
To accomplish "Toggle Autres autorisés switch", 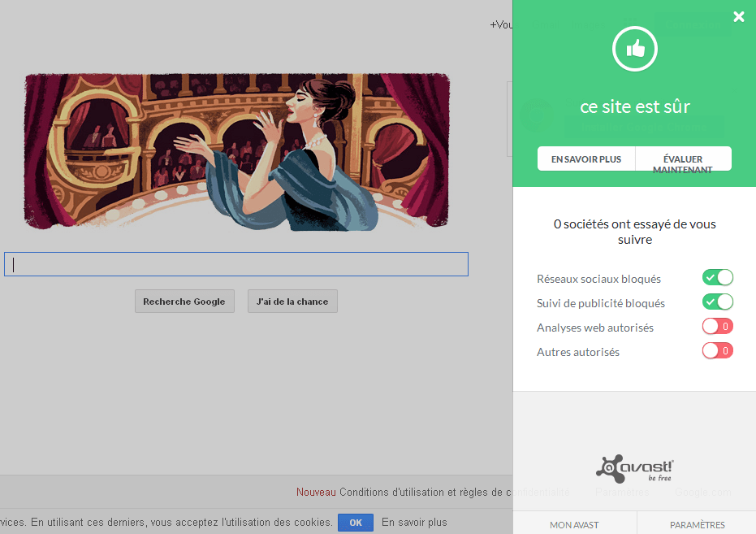I will [718, 350].
